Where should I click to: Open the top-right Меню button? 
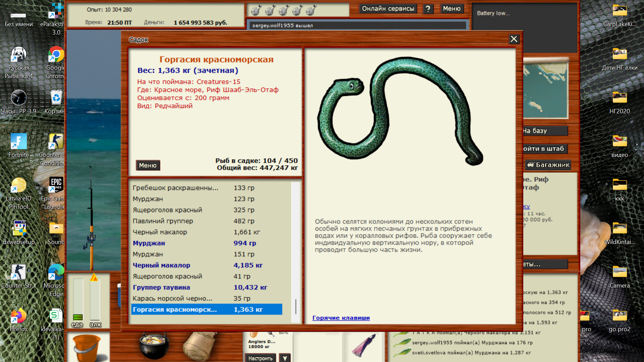[451, 9]
